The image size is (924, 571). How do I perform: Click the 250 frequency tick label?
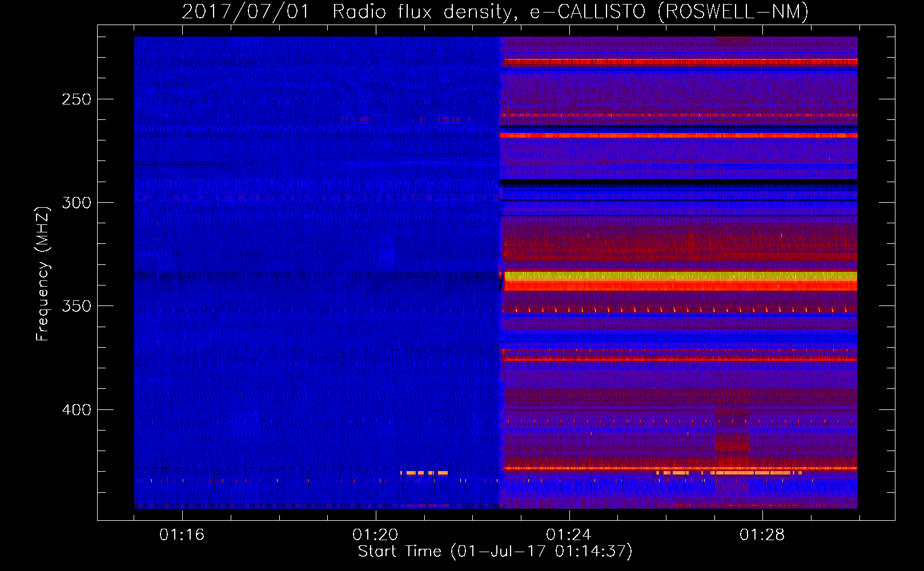pos(77,99)
